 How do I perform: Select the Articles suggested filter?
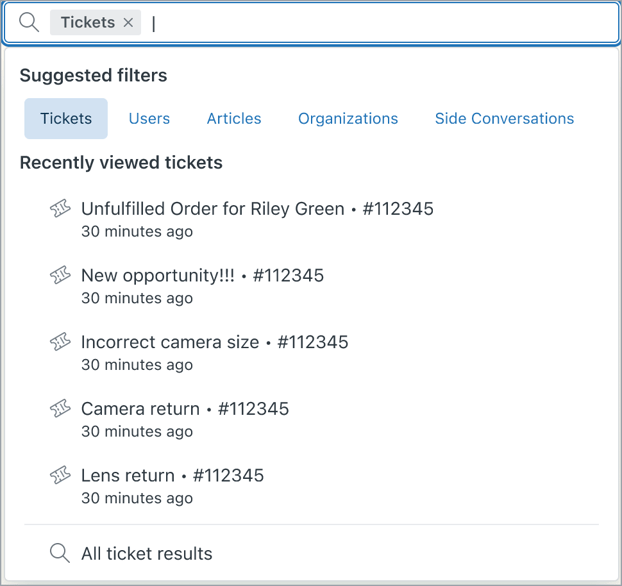pyautogui.click(x=234, y=119)
